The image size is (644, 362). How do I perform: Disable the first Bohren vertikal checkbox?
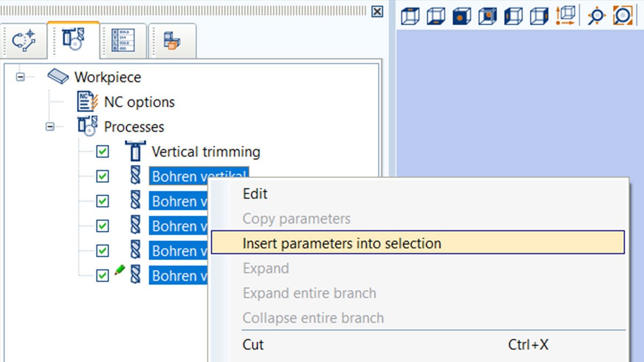[x=102, y=176]
